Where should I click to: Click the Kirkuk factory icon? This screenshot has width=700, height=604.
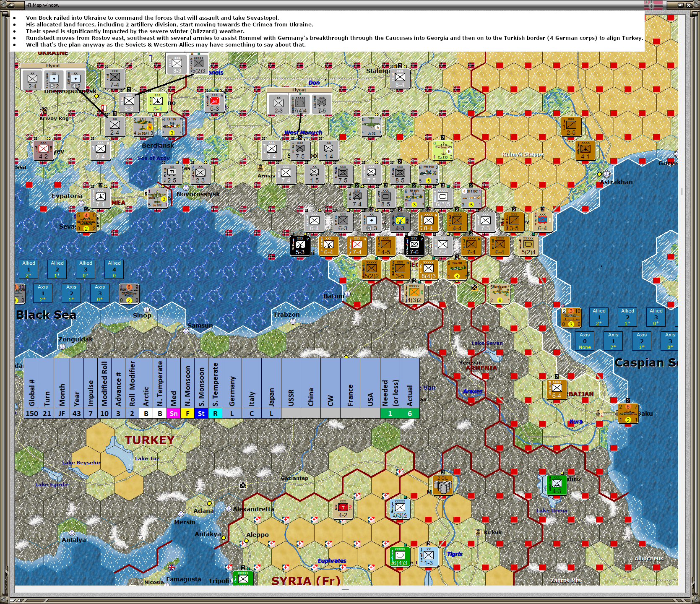(x=478, y=532)
